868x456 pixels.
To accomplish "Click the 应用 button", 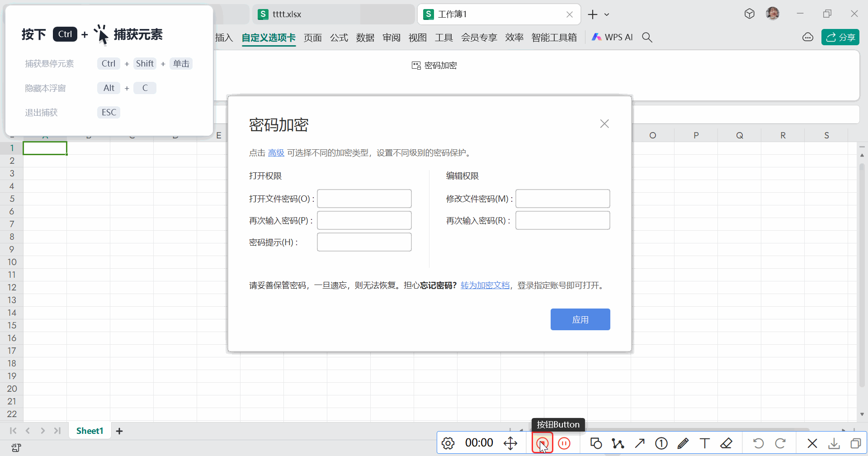I will point(580,319).
